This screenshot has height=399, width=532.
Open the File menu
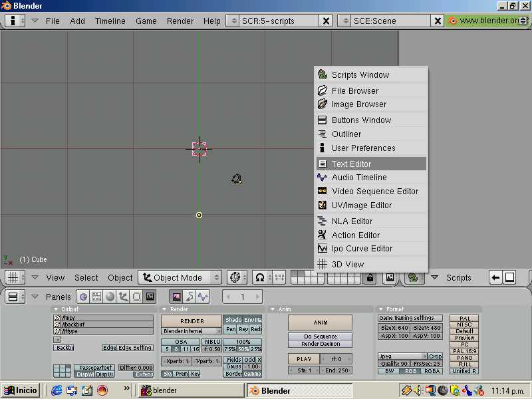[x=53, y=21]
